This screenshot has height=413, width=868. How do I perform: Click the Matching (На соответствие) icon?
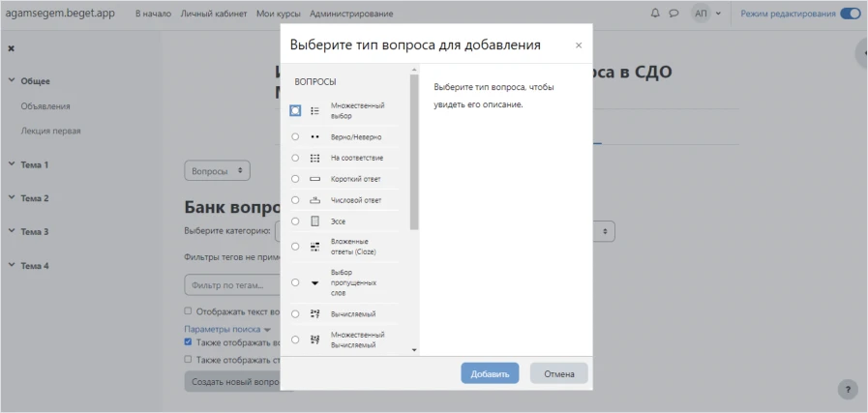(x=315, y=158)
